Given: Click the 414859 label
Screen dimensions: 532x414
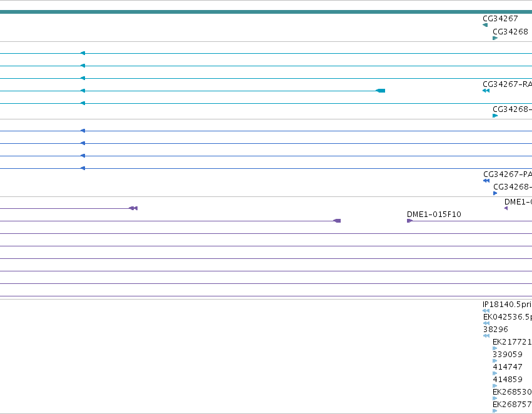Looking at the screenshot, I should [508, 380].
